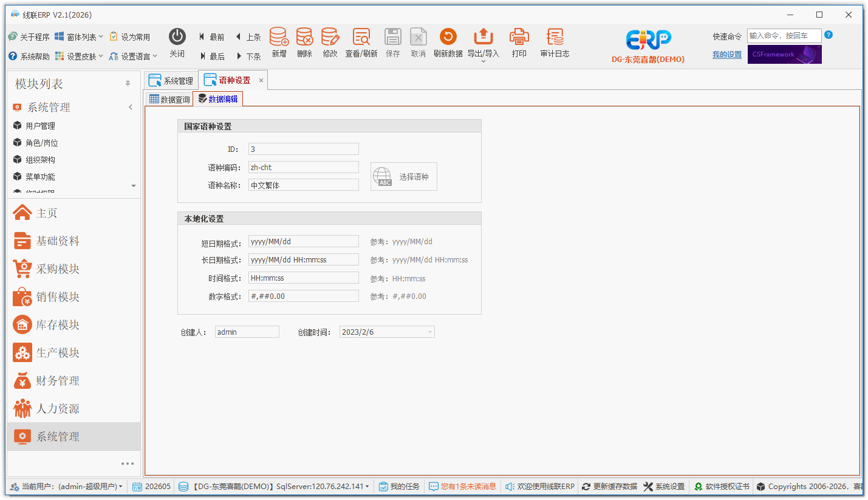Click the module list scroll-down arrow
The width and height of the screenshot is (868, 500).
click(x=134, y=186)
